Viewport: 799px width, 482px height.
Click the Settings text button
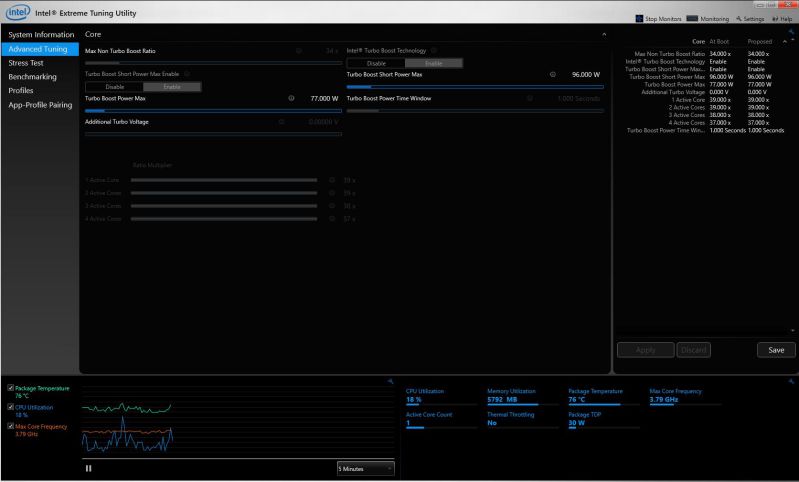pos(754,19)
